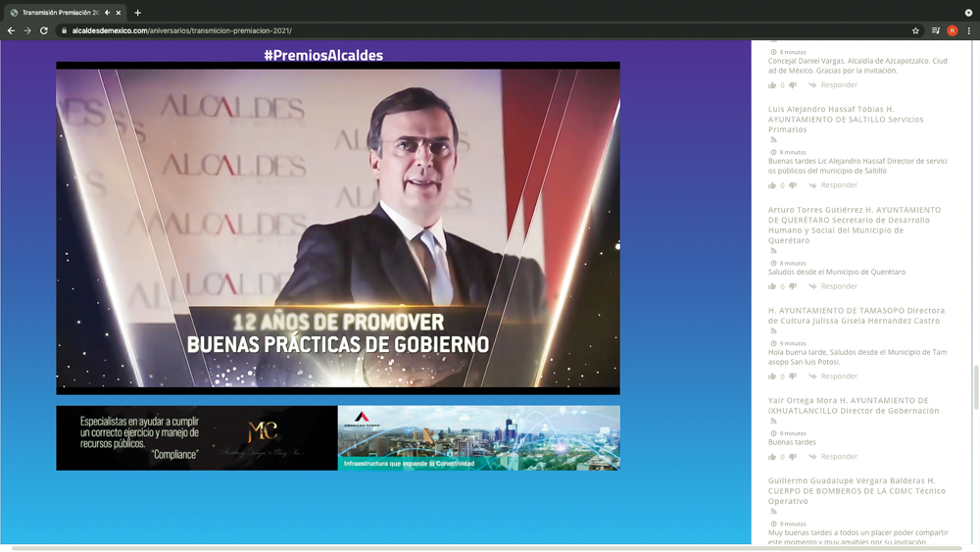980x552 pixels.
Task: Reply to Yair Ortega Mora comment
Action: click(x=833, y=457)
